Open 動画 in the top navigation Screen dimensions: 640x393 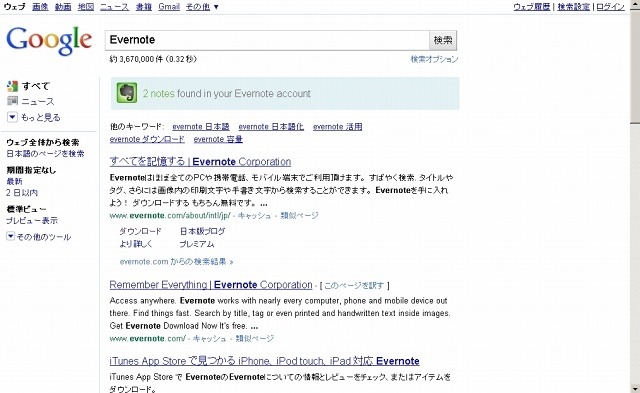tap(63, 7)
